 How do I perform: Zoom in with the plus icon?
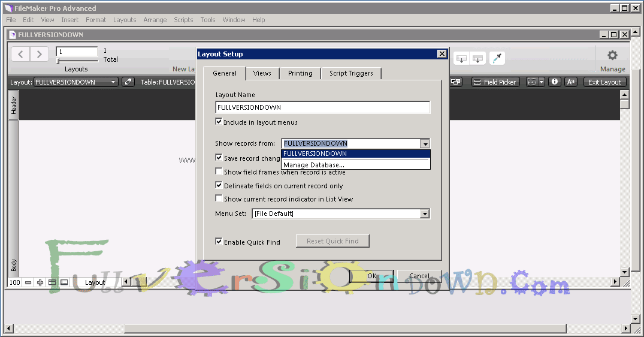[40, 282]
